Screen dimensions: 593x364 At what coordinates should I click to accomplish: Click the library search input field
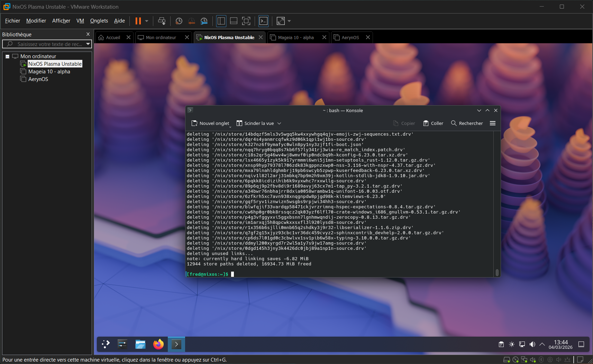48,44
